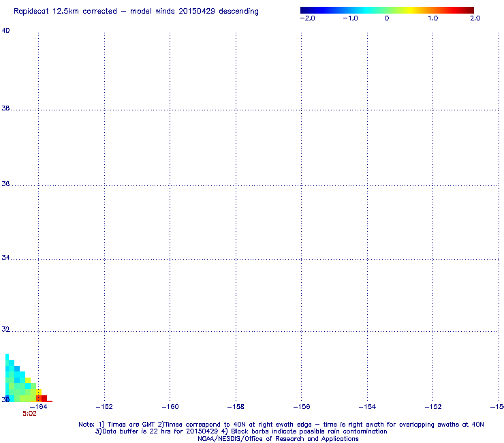Click the wind difference color scale bar
504x443 pixels.
[387, 10]
